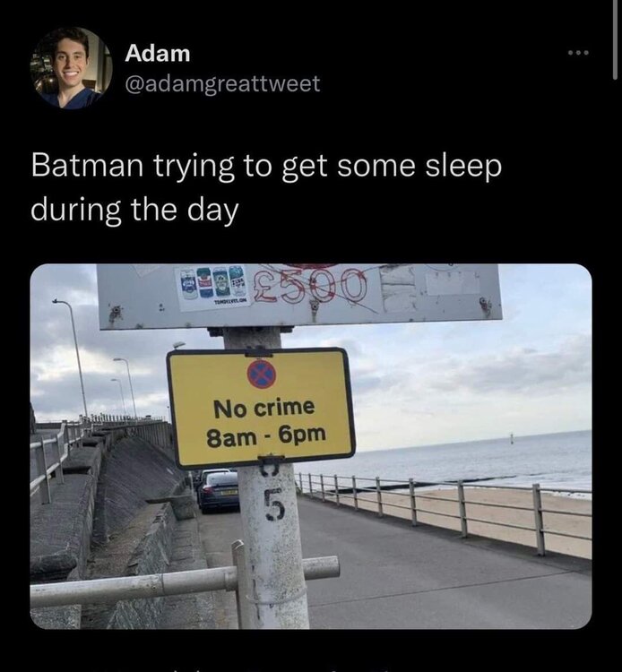This screenshot has height=672, width=622.
Task: Click the display name Adam
Action: 158,53
